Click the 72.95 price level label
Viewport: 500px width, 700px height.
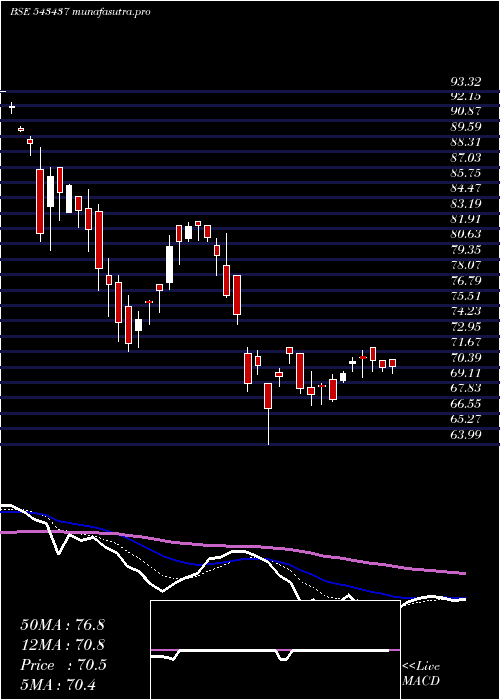pos(466,327)
